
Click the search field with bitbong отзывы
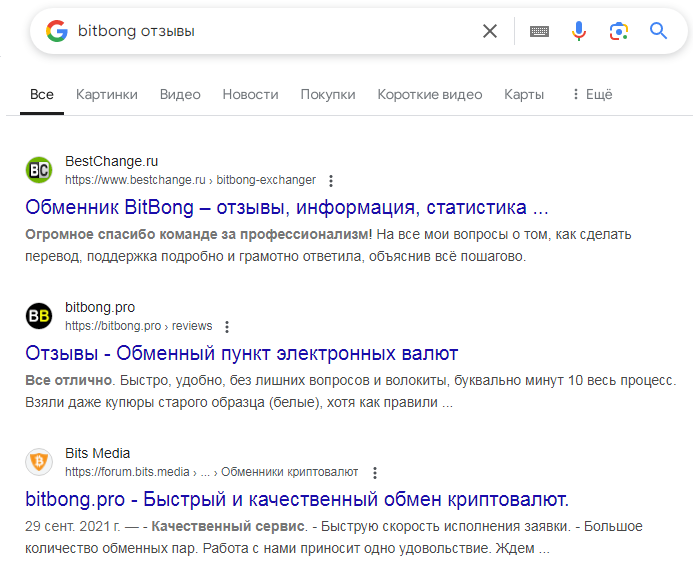(274, 31)
